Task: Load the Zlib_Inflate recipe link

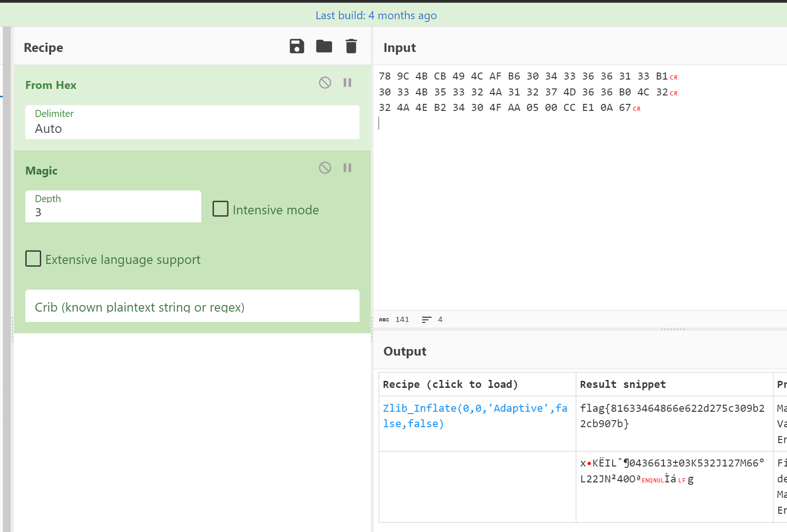Action: point(475,416)
